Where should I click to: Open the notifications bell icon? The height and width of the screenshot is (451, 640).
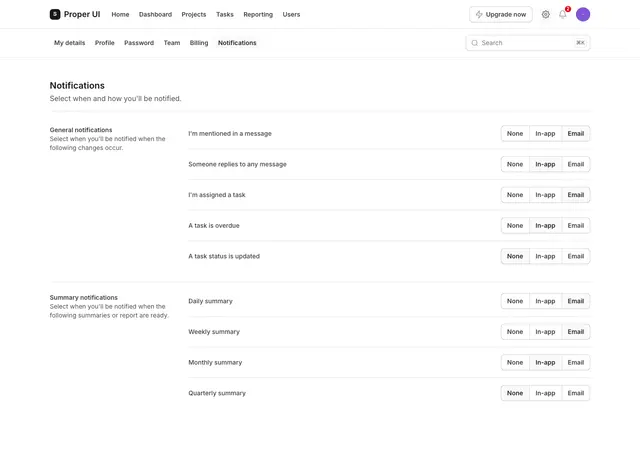coord(562,14)
